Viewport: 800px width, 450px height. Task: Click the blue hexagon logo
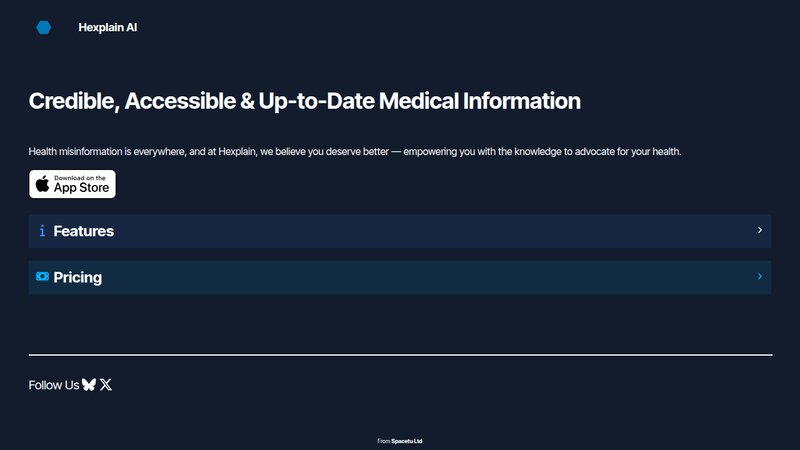coord(43,28)
